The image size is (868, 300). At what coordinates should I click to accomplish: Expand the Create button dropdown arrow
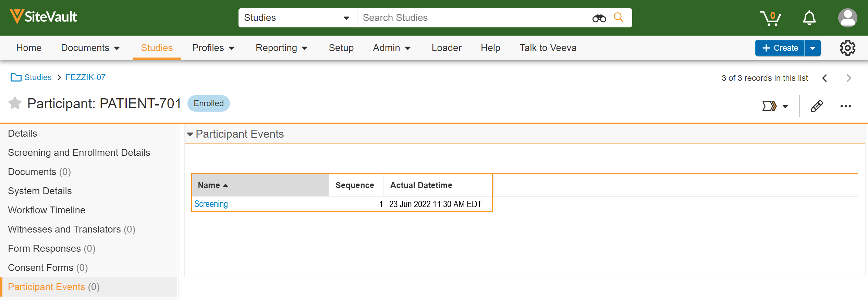812,48
